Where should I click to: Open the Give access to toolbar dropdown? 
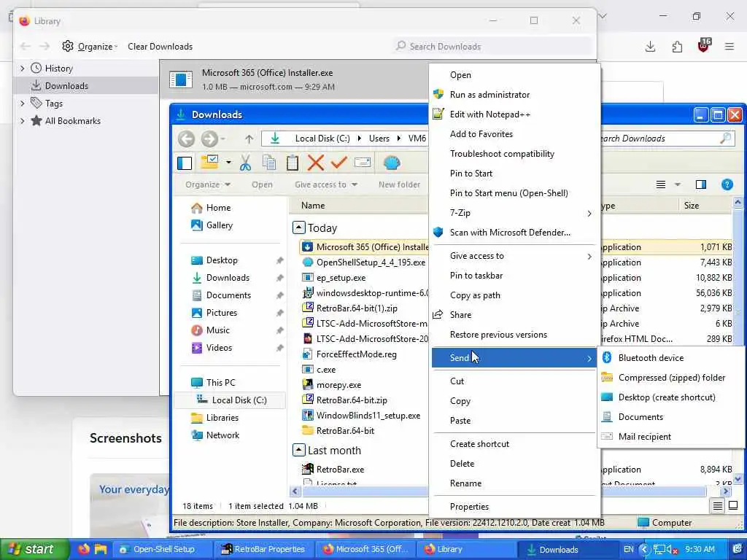(x=326, y=184)
